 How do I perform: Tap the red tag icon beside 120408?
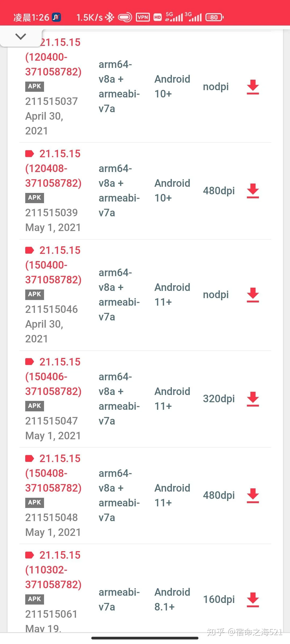pyautogui.click(x=30, y=154)
